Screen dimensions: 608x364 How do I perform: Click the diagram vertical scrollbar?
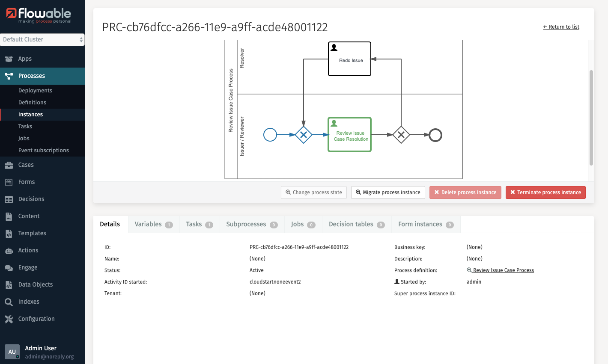point(591,118)
